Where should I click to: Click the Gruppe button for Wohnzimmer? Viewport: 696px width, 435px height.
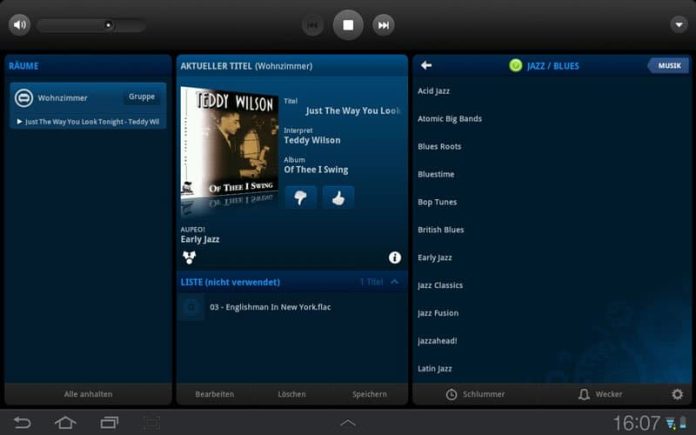142,96
